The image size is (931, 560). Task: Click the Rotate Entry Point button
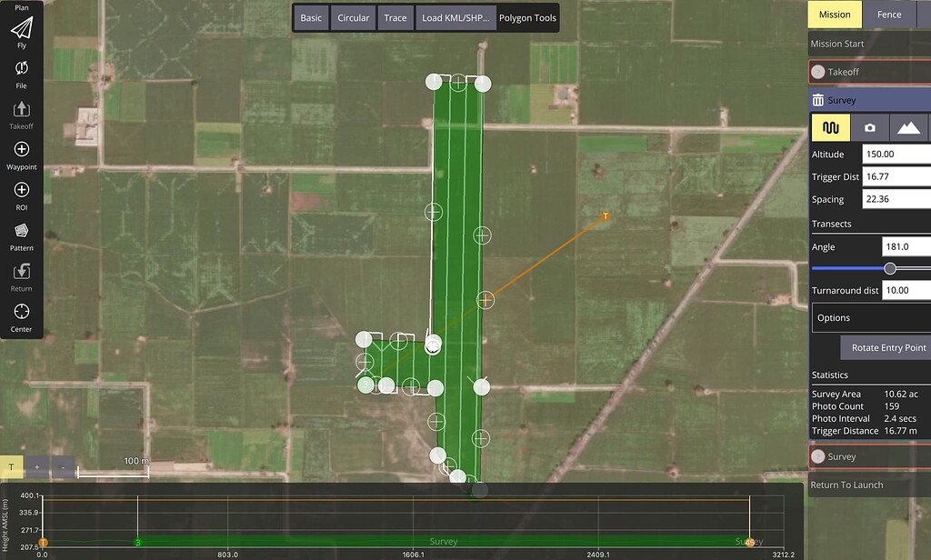click(x=887, y=348)
